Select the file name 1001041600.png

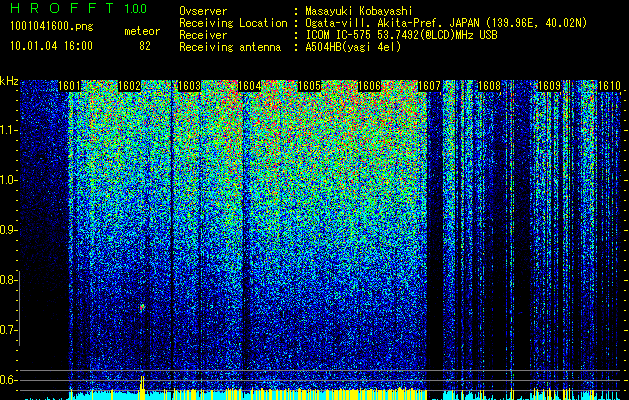[51, 27]
